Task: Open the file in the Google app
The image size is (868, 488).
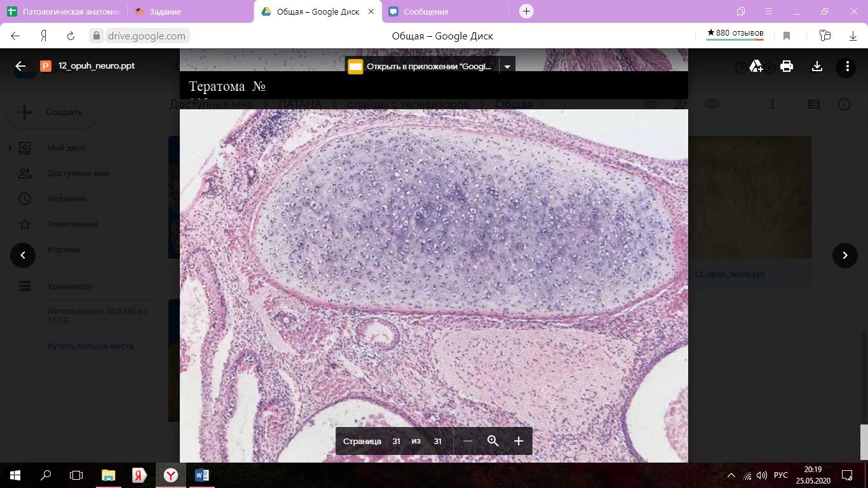Action: pos(421,66)
